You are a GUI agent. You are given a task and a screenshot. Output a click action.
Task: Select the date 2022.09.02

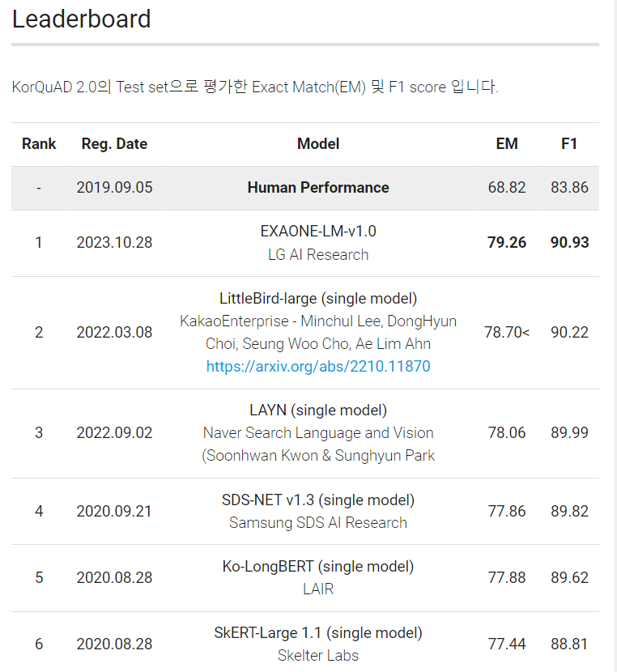pos(114,433)
